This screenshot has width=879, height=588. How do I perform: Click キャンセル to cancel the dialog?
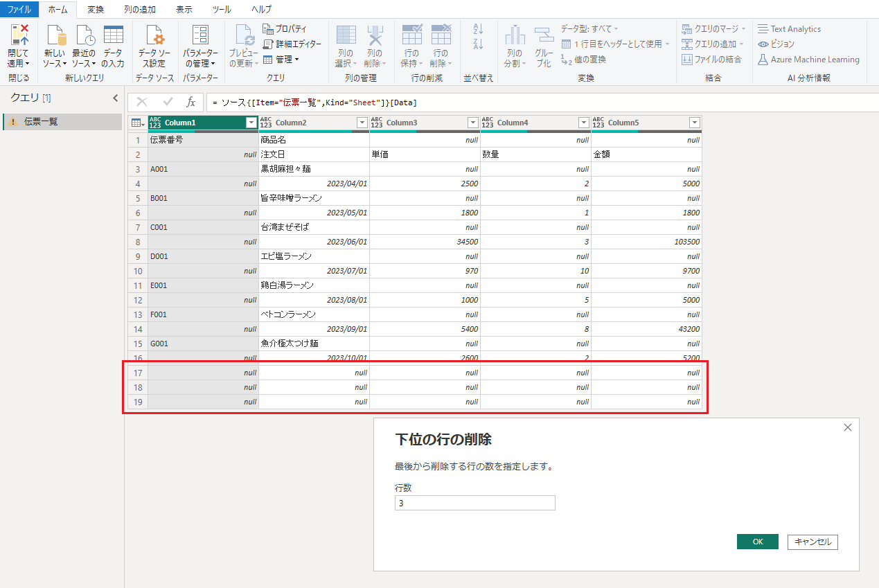(813, 542)
